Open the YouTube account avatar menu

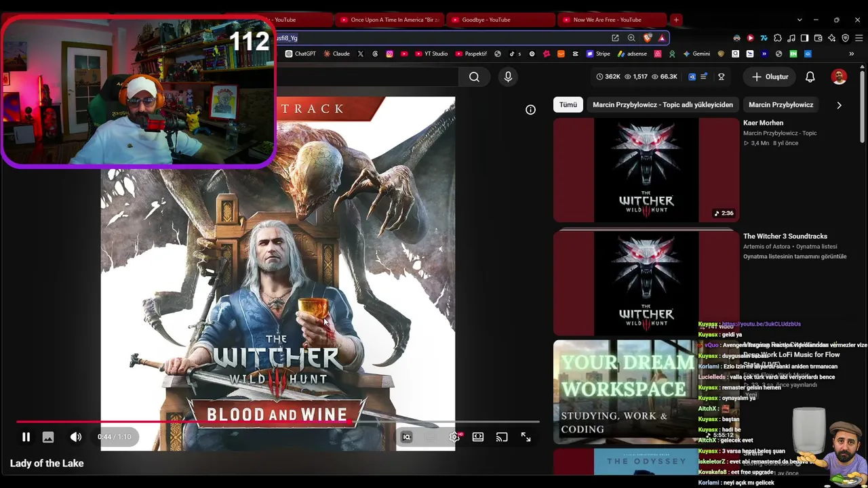click(x=839, y=77)
